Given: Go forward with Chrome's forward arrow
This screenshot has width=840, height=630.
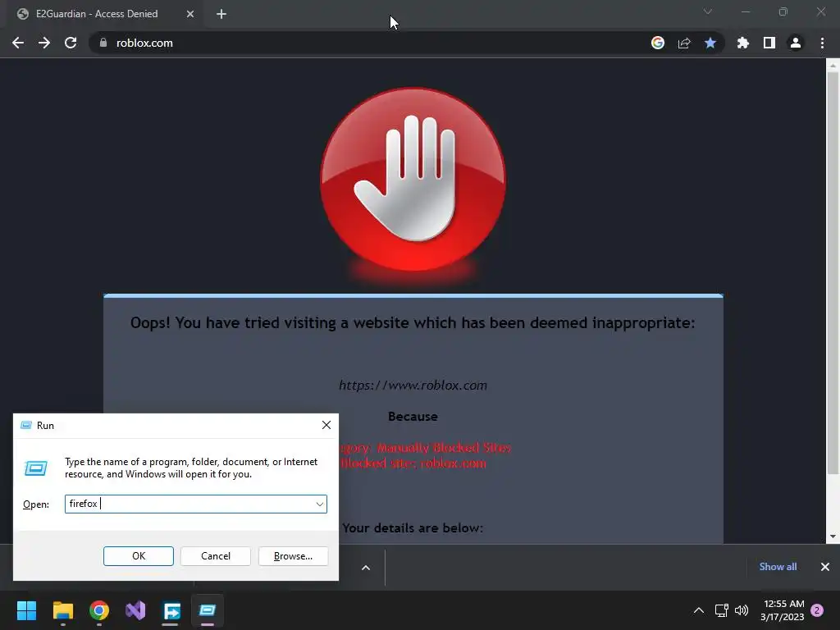Looking at the screenshot, I should [x=44, y=43].
